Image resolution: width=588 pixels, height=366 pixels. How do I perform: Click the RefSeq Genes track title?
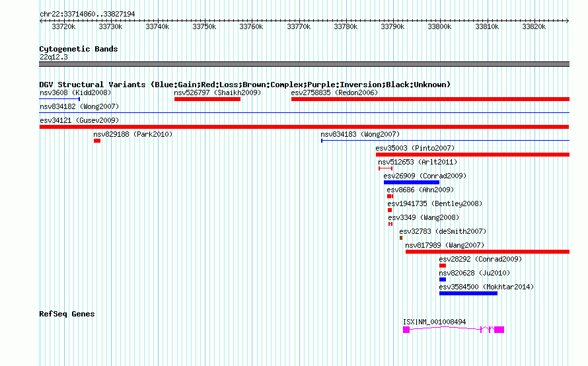[x=67, y=314]
